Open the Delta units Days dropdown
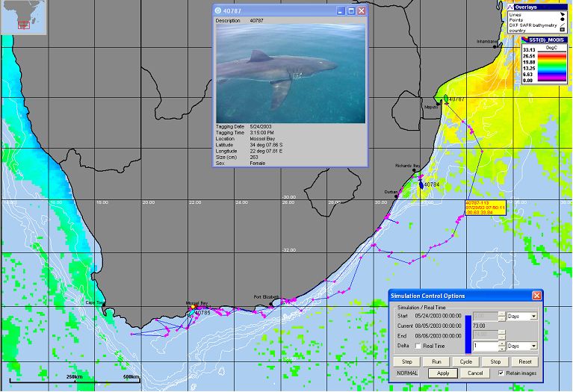 point(533,346)
